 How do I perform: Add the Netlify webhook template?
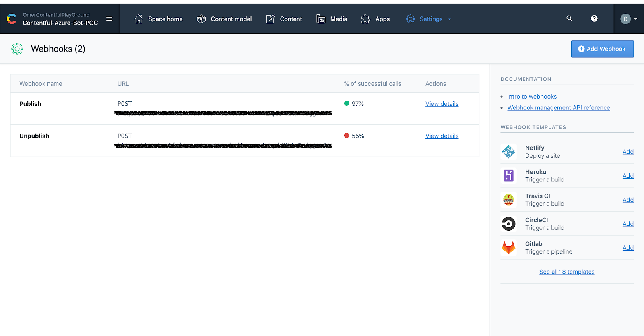pos(628,152)
